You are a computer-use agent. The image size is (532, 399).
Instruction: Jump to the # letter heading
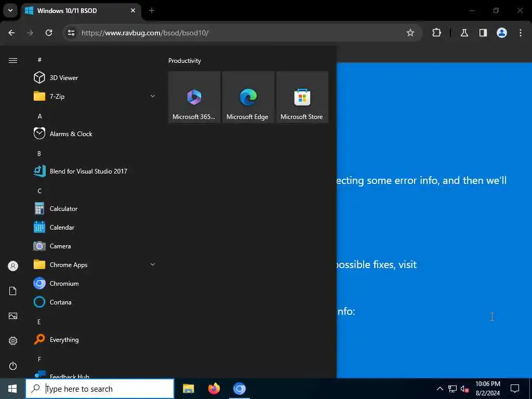pos(39,60)
